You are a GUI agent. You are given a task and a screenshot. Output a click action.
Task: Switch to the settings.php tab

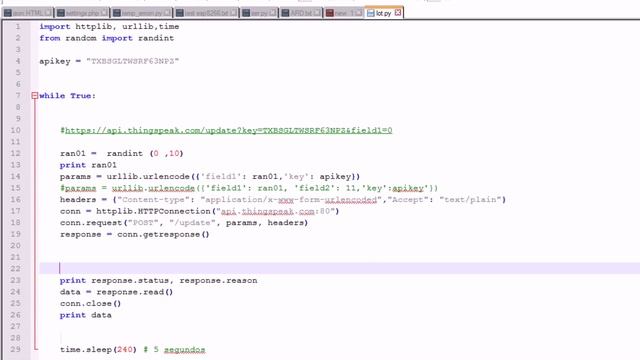(x=82, y=13)
